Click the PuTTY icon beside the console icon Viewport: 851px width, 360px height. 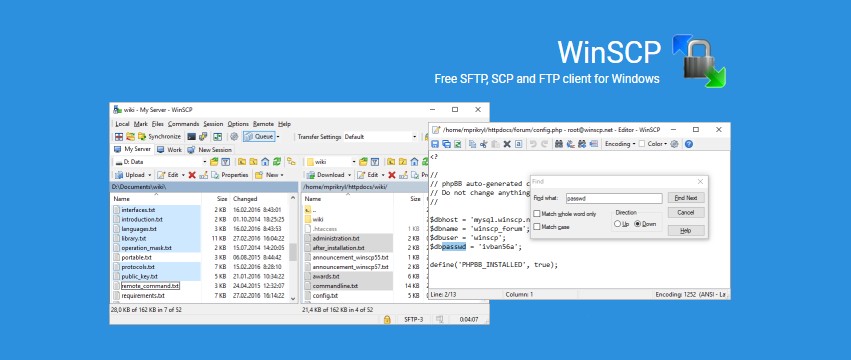[203, 136]
